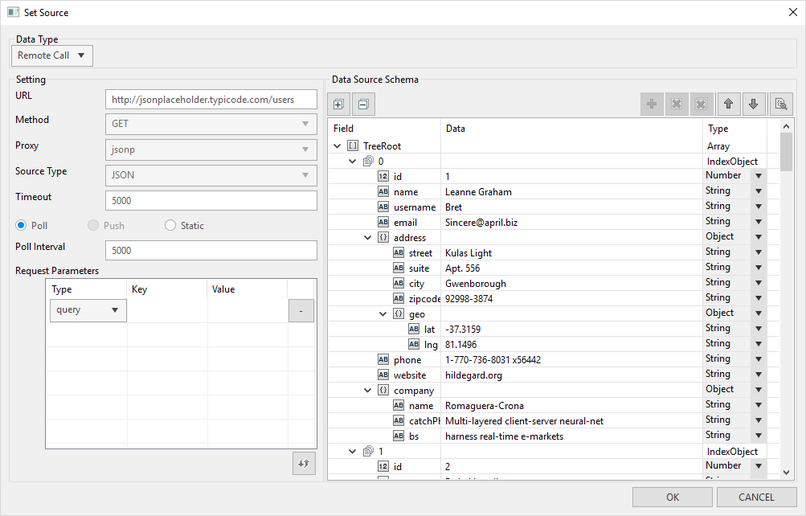The width and height of the screenshot is (806, 516).
Task: Open the Remote Call data type dropdown
Action: coord(53,56)
